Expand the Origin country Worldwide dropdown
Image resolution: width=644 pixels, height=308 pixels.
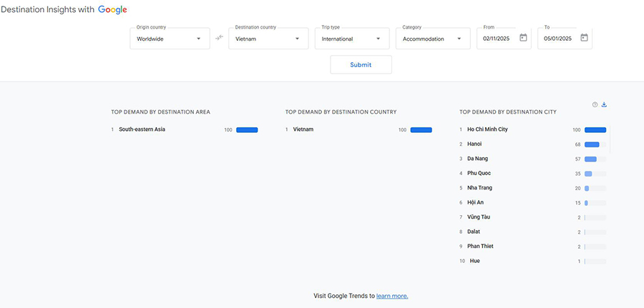click(170, 39)
